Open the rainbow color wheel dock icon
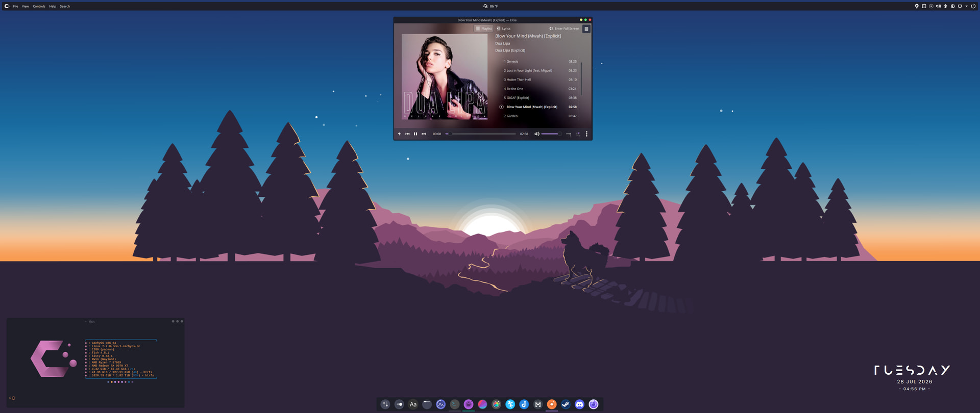The width and height of the screenshot is (980, 413). tap(496, 404)
